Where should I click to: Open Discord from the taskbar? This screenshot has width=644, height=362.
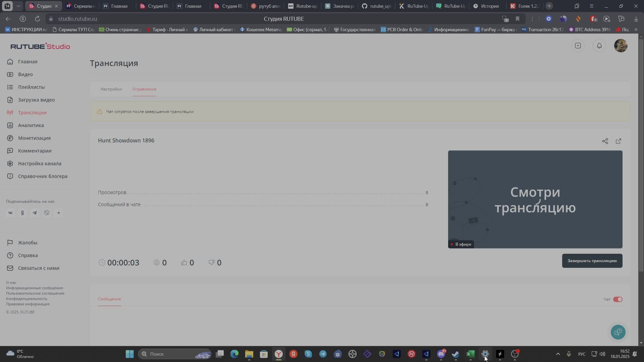point(441,354)
